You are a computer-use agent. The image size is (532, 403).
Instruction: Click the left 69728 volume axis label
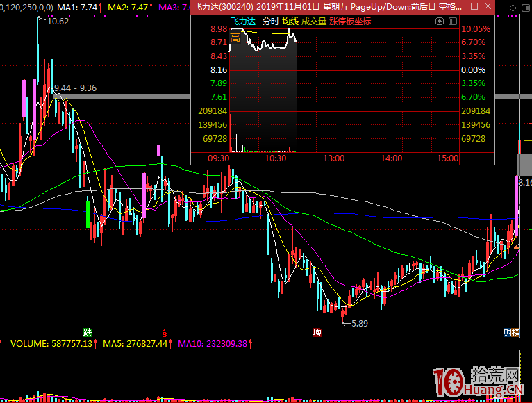pos(215,138)
